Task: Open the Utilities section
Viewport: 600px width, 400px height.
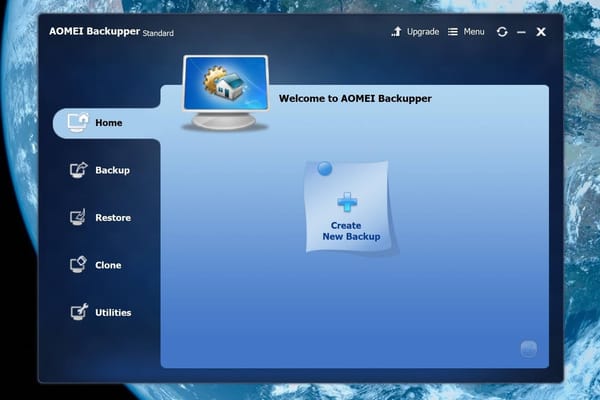Action: pos(101,312)
